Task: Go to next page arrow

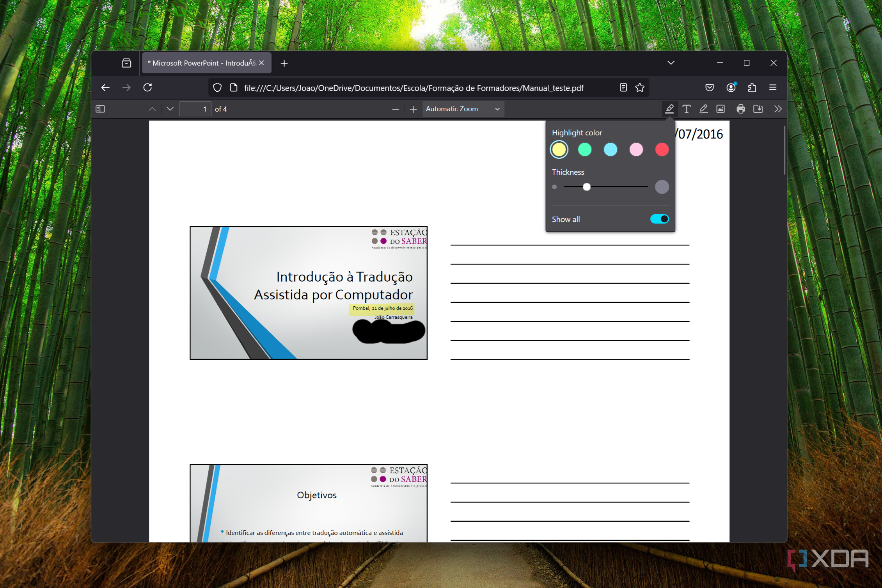Action: (170, 109)
